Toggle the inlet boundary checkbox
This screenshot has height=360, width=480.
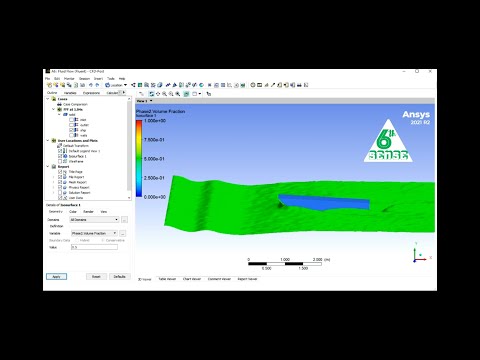[71, 120]
